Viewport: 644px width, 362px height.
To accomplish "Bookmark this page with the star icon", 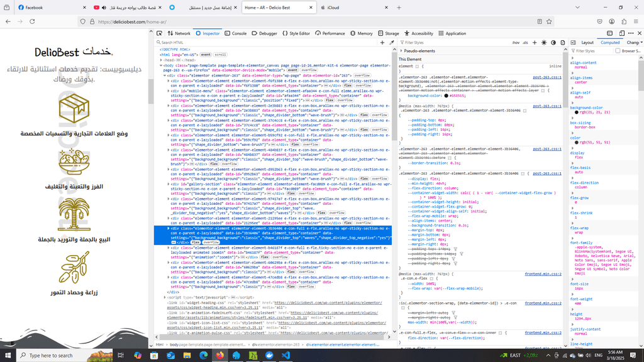I will [x=549, y=21].
